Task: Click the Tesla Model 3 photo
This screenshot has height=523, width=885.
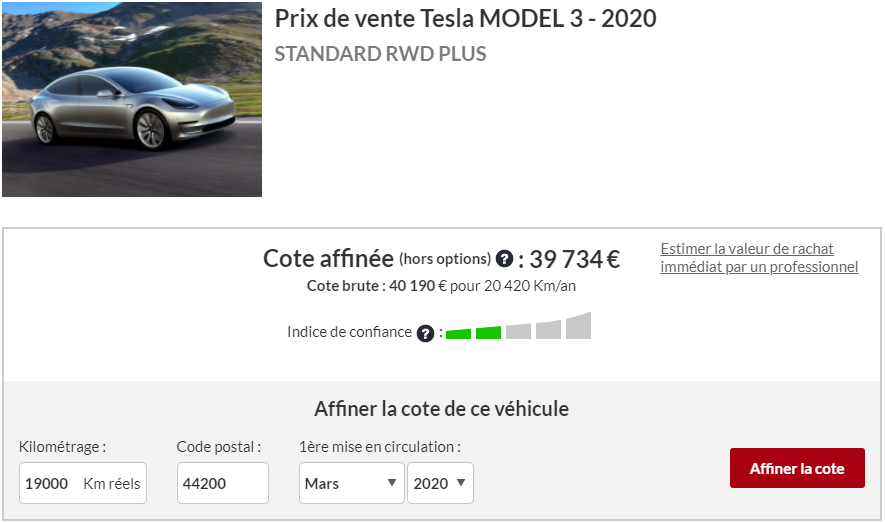Action: tap(132, 99)
